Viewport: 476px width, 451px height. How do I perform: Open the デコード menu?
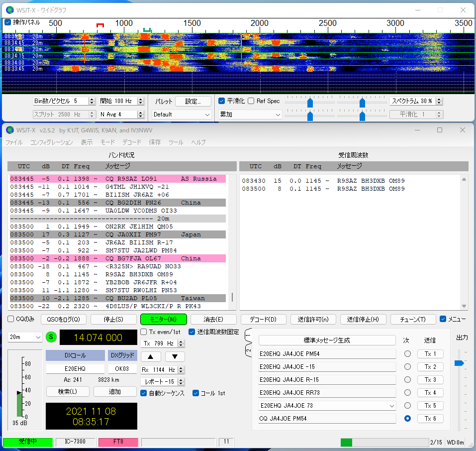click(x=131, y=142)
